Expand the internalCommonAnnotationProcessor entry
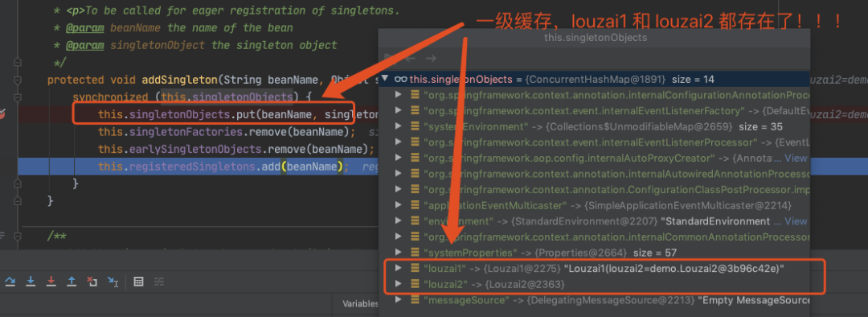Viewport: 868px width, 317px height. pos(398,237)
